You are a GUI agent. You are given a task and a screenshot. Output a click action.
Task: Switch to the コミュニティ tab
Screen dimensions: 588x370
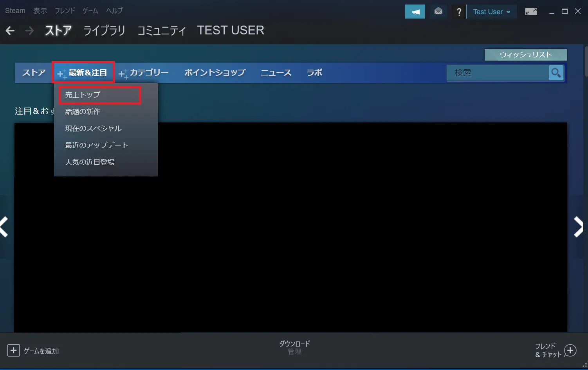pyautogui.click(x=161, y=31)
